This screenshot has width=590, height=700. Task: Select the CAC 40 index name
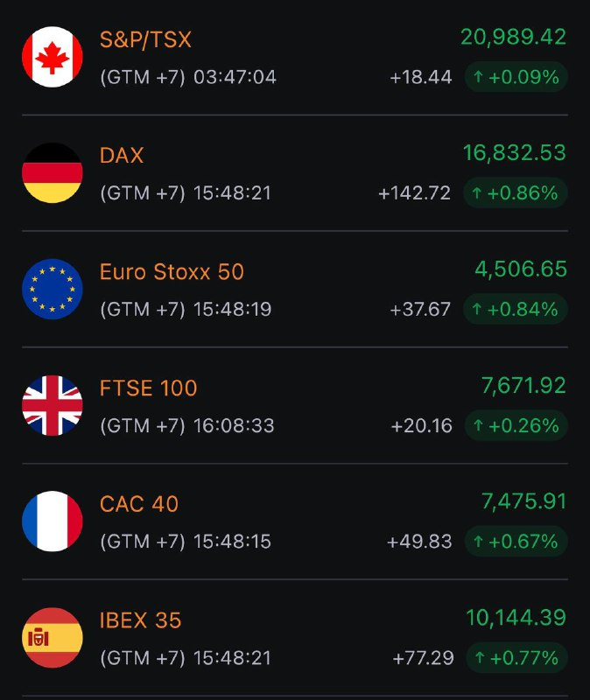point(139,504)
